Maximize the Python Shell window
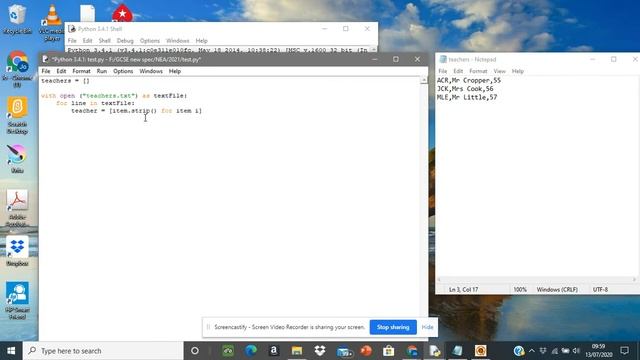Image resolution: width=640 pixels, height=360 pixels. [x=346, y=29]
